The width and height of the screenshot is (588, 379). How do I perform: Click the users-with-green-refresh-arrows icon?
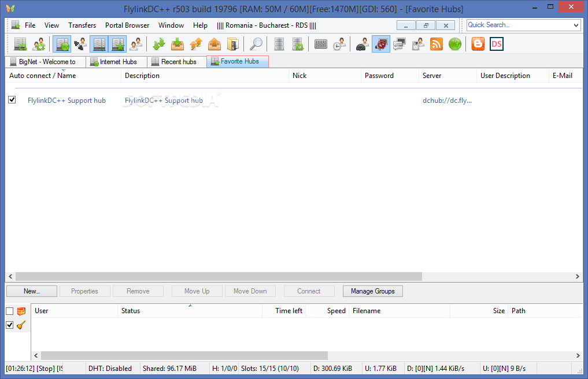(39, 44)
